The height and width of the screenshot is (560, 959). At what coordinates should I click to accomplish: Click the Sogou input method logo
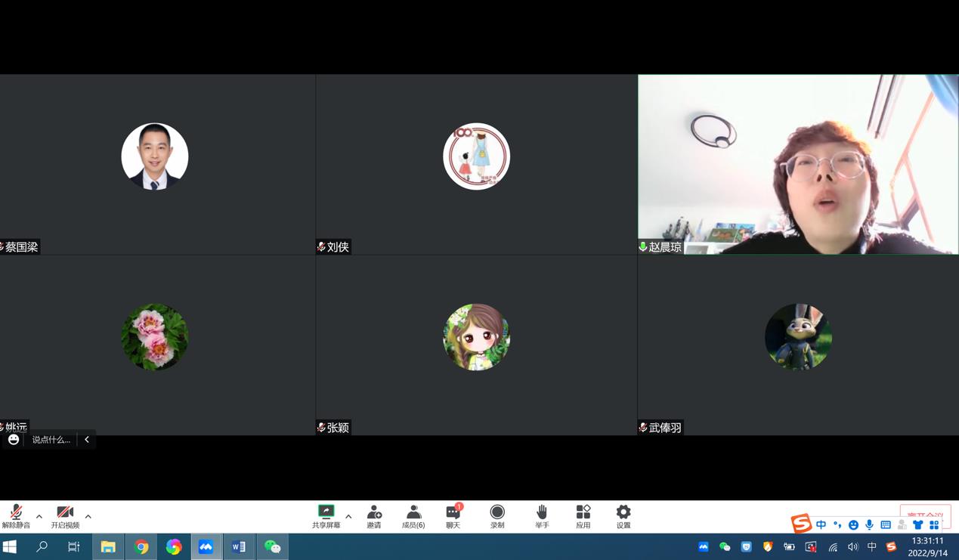(x=801, y=523)
